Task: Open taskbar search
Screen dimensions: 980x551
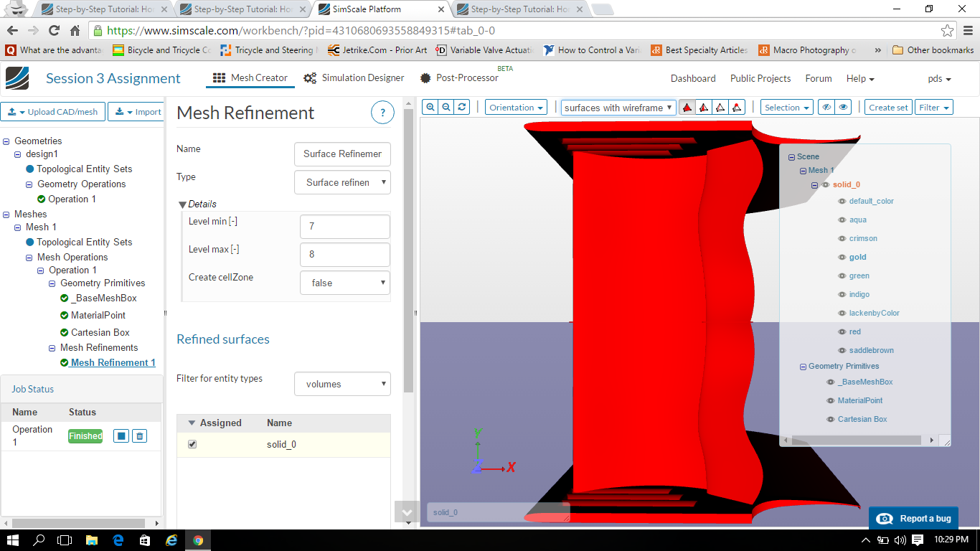Action: (x=39, y=540)
